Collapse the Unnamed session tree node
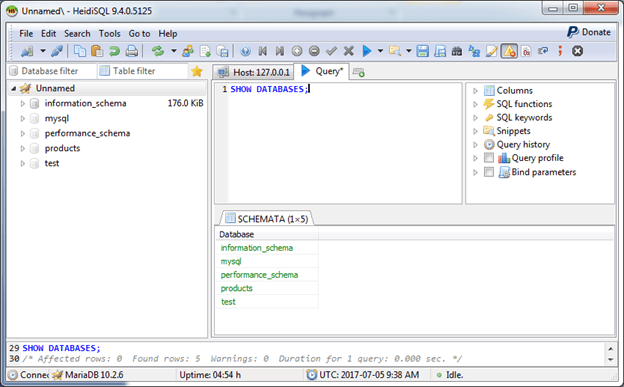Screen dimensions: 624x387 tap(14, 88)
